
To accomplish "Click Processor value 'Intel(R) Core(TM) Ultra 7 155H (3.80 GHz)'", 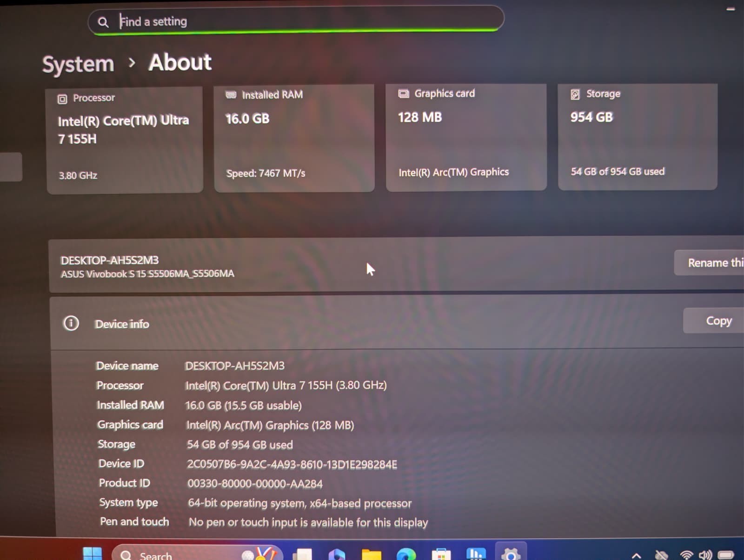I will [x=286, y=385].
